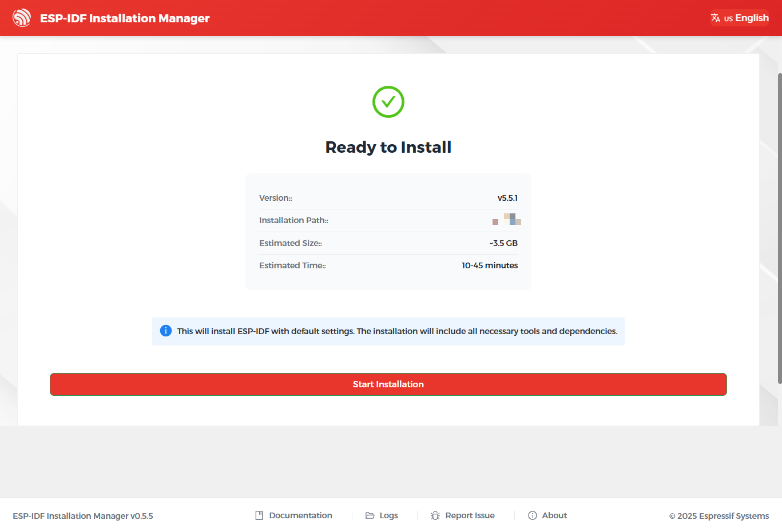Click the Version row showing v5.5.1
The height and width of the screenshot is (532, 782).
click(388, 197)
